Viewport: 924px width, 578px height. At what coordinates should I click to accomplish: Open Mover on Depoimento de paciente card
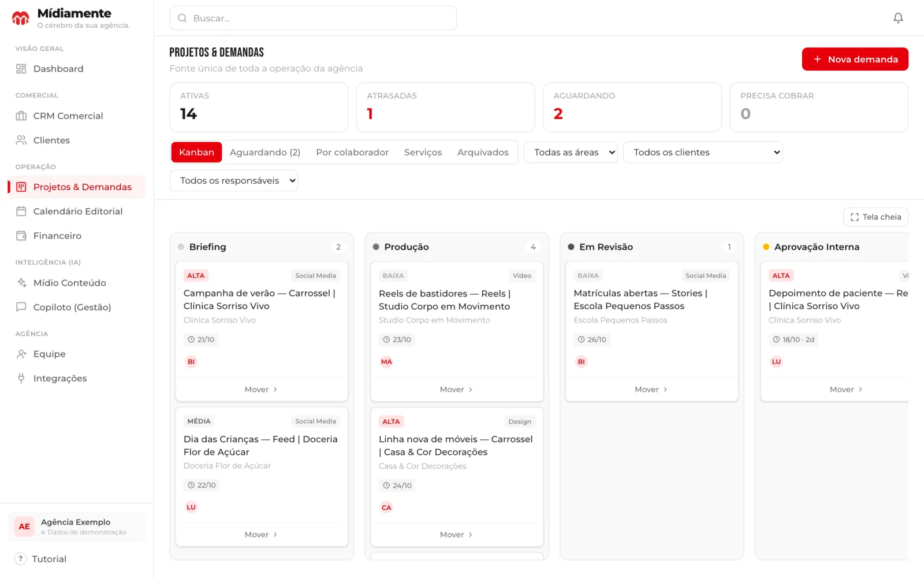(x=846, y=390)
